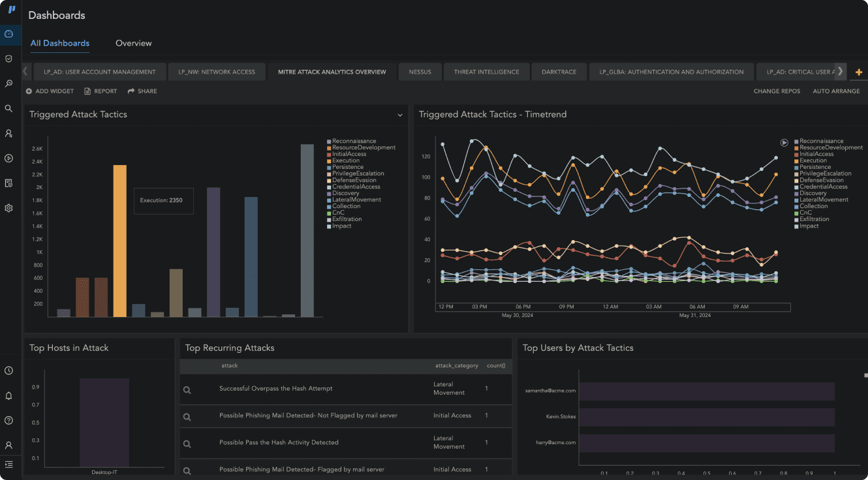The image size is (868, 480).
Task: Switch to the NESSUS dashboard tab
Action: pos(420,72)
